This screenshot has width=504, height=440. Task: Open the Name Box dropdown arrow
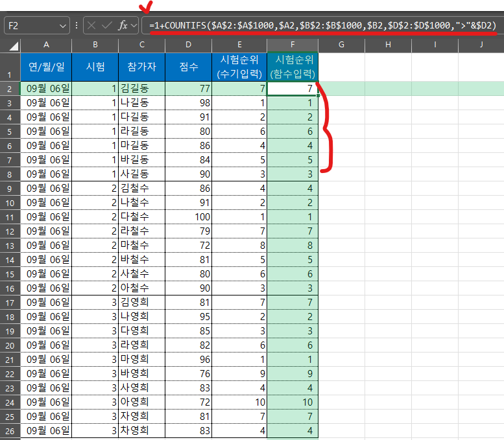(x=63, y=26)
